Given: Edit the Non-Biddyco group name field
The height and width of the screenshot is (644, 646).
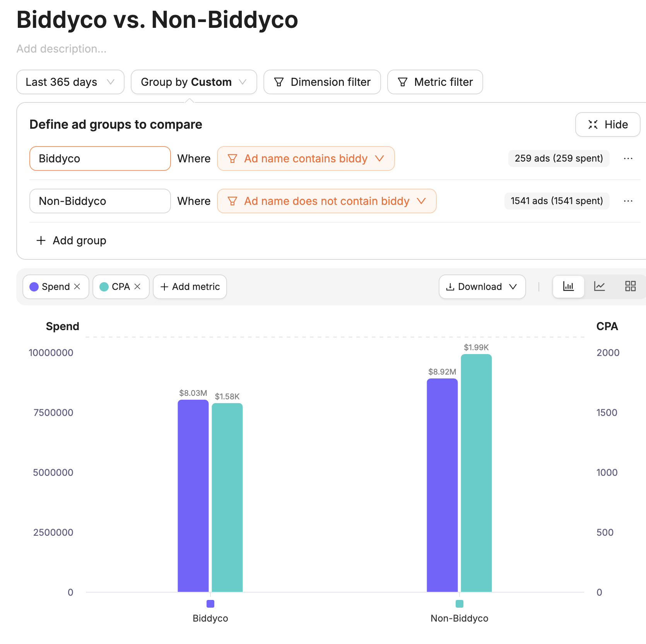Looking at the screenshot, I should tap(100, 201).
